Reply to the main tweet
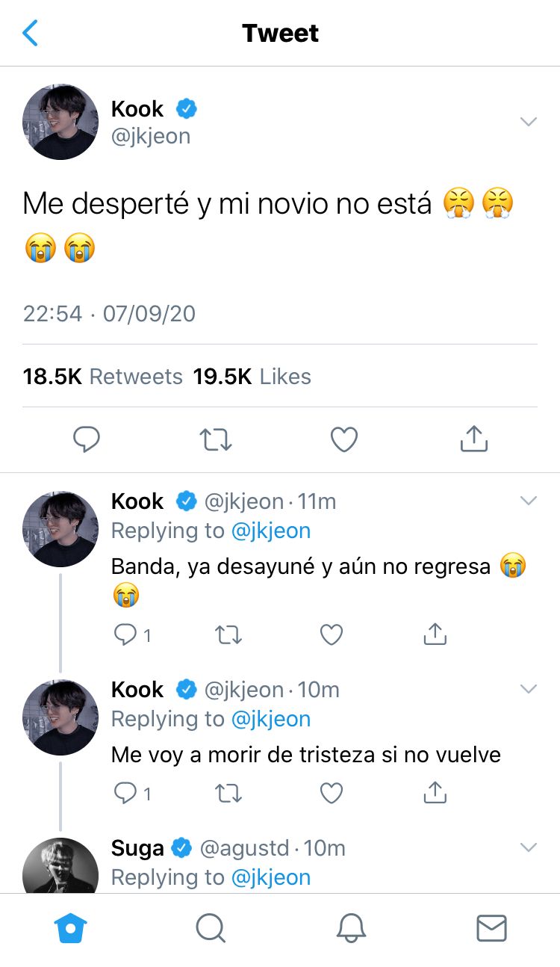Viewport: 560px width, 967px height. click(87, 439)
